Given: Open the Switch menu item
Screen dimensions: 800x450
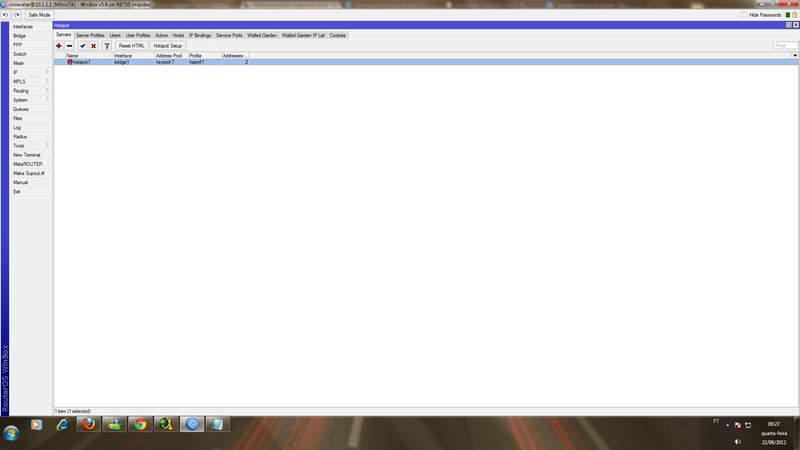Looking at the screenshot, I should [x=31, y=54].
